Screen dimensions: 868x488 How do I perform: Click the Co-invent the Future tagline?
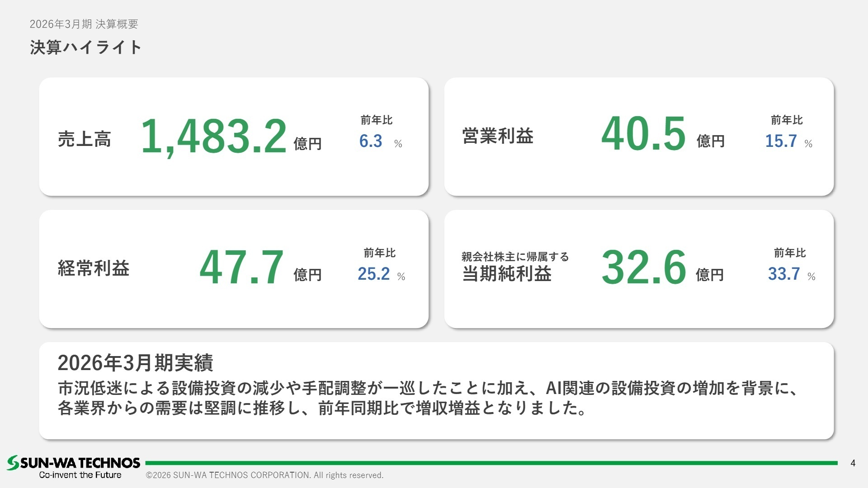pos(80,475)
